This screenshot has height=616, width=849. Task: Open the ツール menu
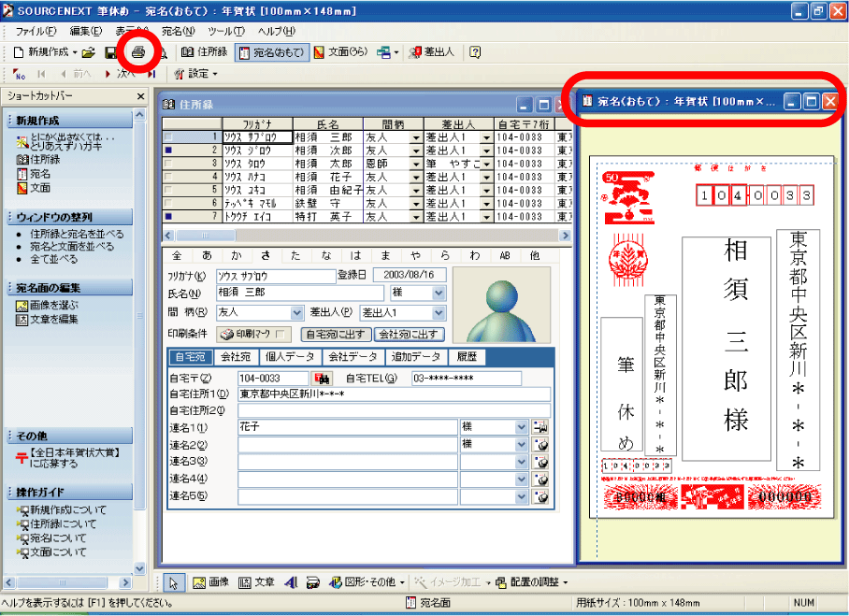pos(225,32)
